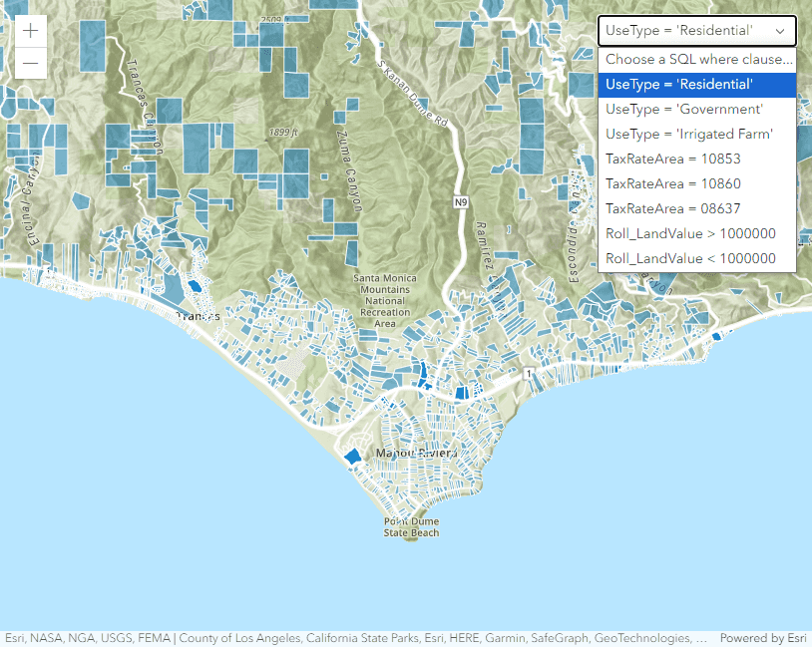This screenshot has height=647, width=812.
Task: Choose UseType = 'Irrigated Farm' filter
Action: pyautogui.click(x=696, y=135)
